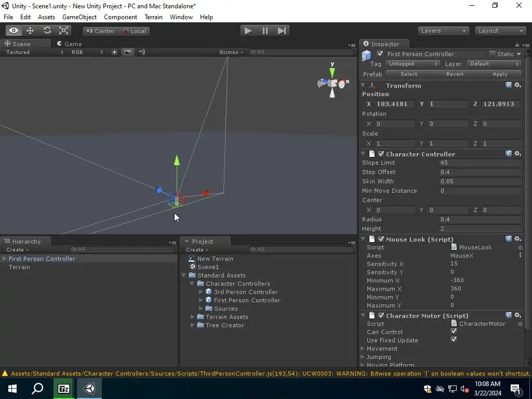The width and height of the screenshot is (532, 399).
Task: Open Character Motor help icon
Action: click(x=508, y=315)
